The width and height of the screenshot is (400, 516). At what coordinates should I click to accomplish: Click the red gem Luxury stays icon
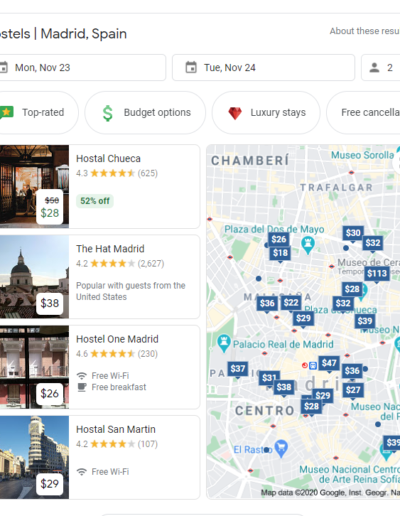point(235,113)
